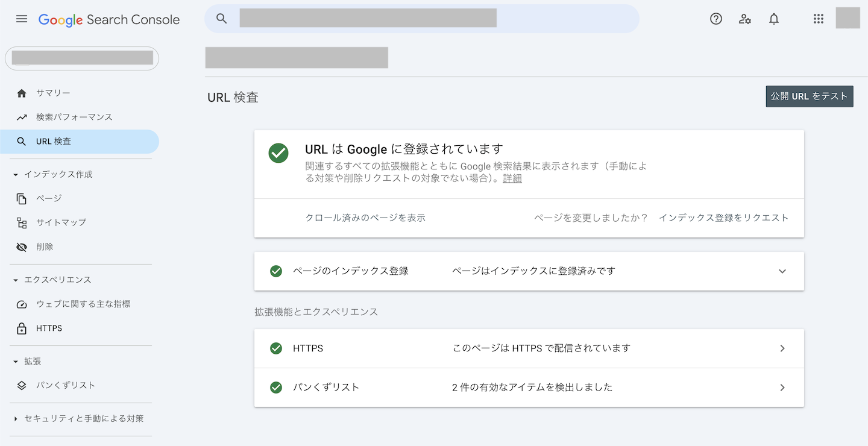
Task: Click the magnifier icon beside URL 検査
Action: 22,142
